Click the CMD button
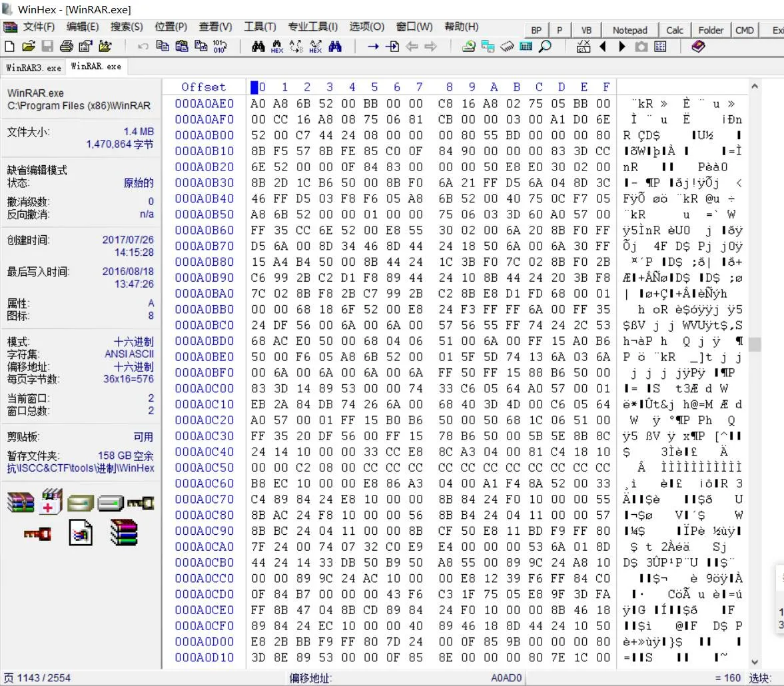784x686 pixels. click(x=744, y=31)
